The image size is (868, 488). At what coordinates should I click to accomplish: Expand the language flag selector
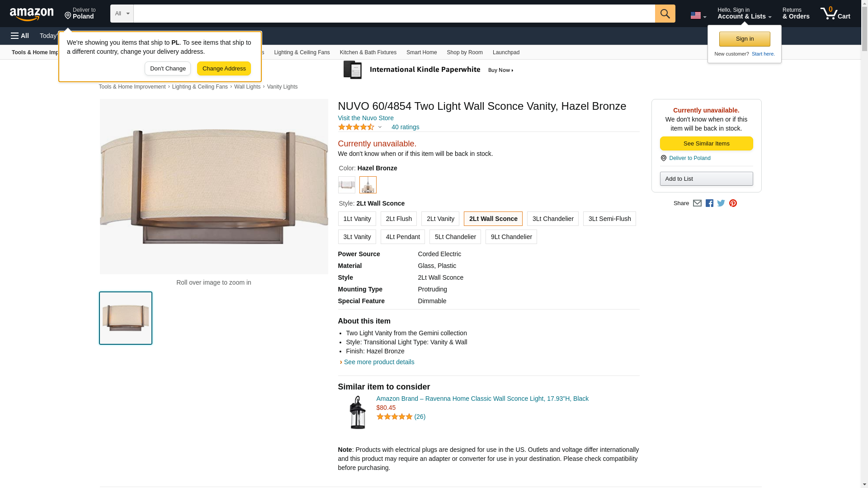click(698, 15)
